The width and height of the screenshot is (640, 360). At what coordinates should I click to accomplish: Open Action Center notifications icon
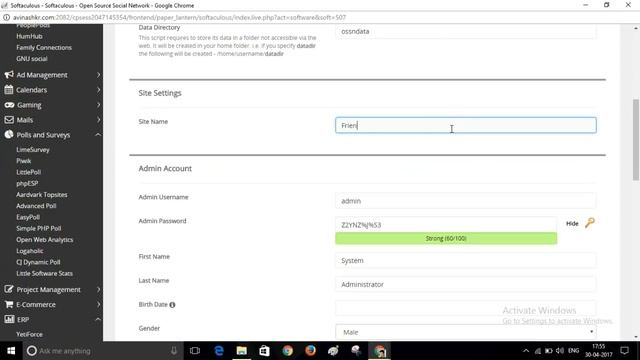coord(624,351)
